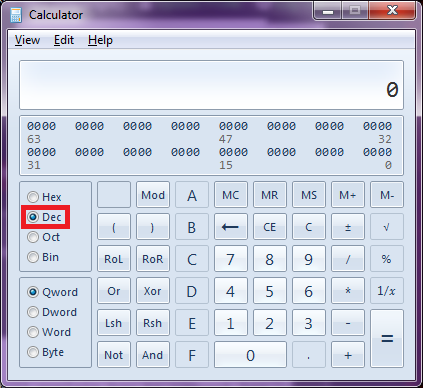This screenshot has width=423, height=388.
Task: Subtract from memory with M-
Action: point(387,195)
